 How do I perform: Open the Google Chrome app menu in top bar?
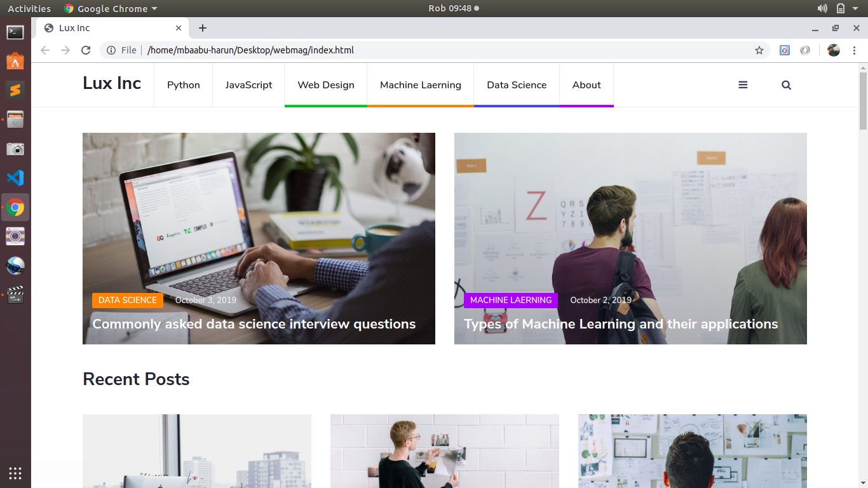tap(111, 8)
